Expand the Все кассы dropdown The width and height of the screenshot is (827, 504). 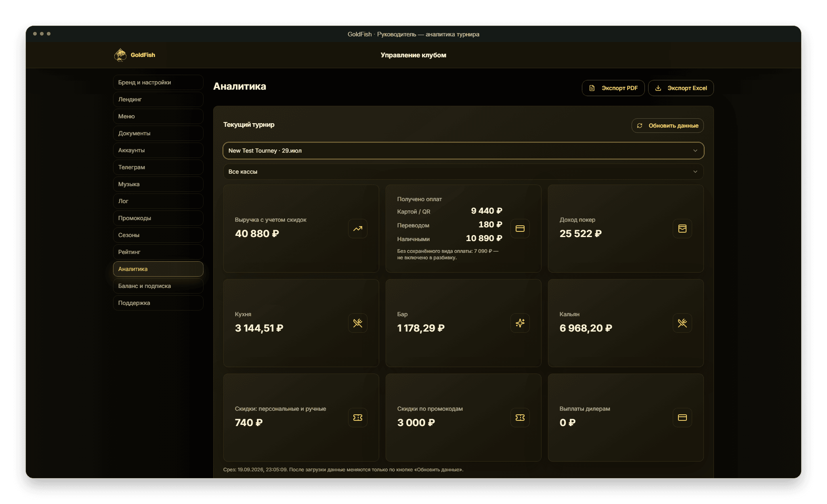pyautogui.click(x=463, y=172)
